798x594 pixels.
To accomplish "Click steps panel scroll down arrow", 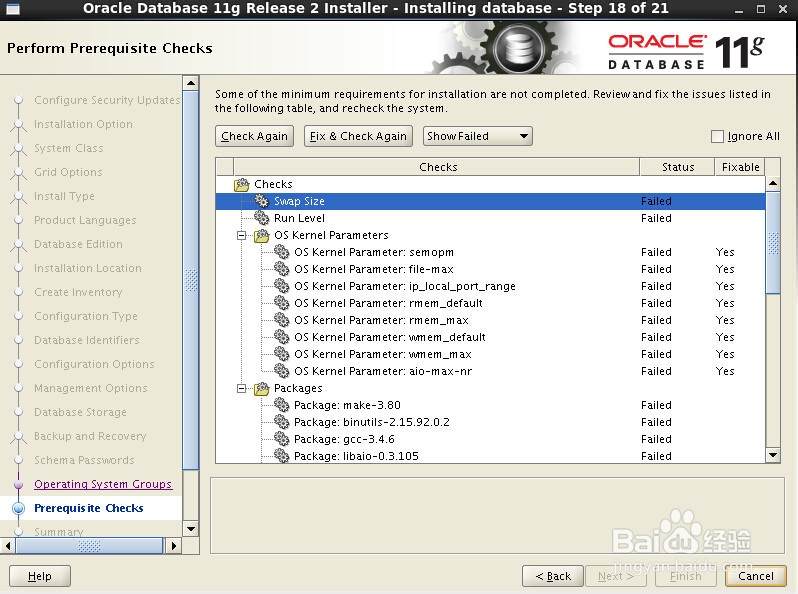I will point(191,529).
